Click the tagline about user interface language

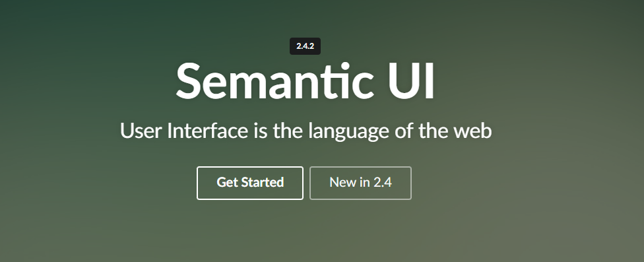(306, 131)
